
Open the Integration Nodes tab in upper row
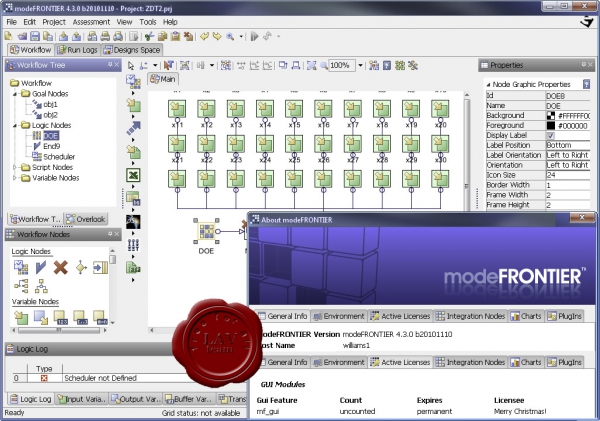click(x=471, y=316)
